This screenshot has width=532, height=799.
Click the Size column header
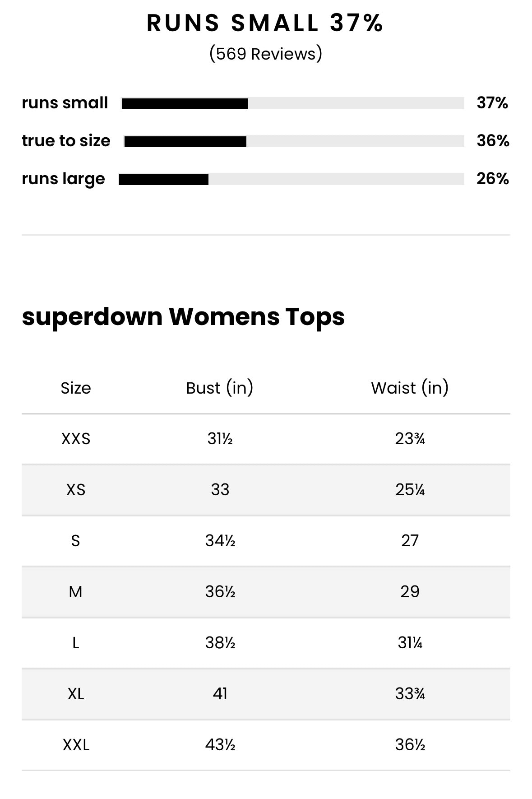pyautogui.click(x=76, y=388)
